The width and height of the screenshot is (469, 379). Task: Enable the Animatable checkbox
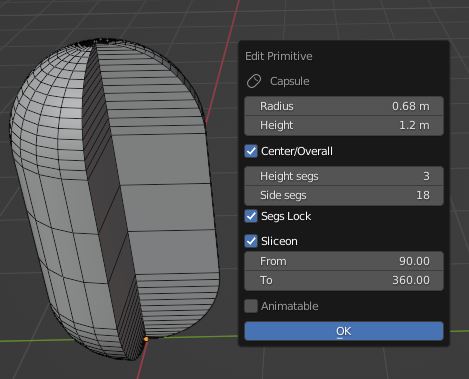[251, 306]
